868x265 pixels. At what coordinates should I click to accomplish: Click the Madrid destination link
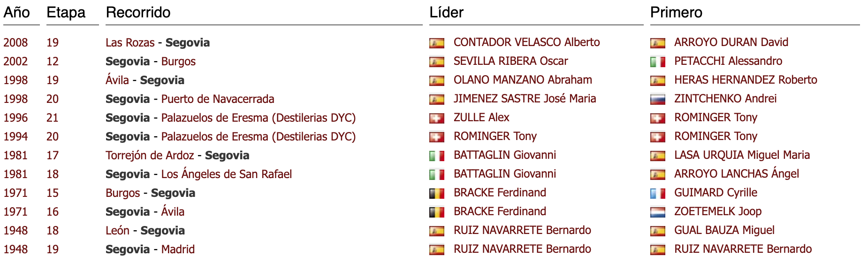coord(178,249)
